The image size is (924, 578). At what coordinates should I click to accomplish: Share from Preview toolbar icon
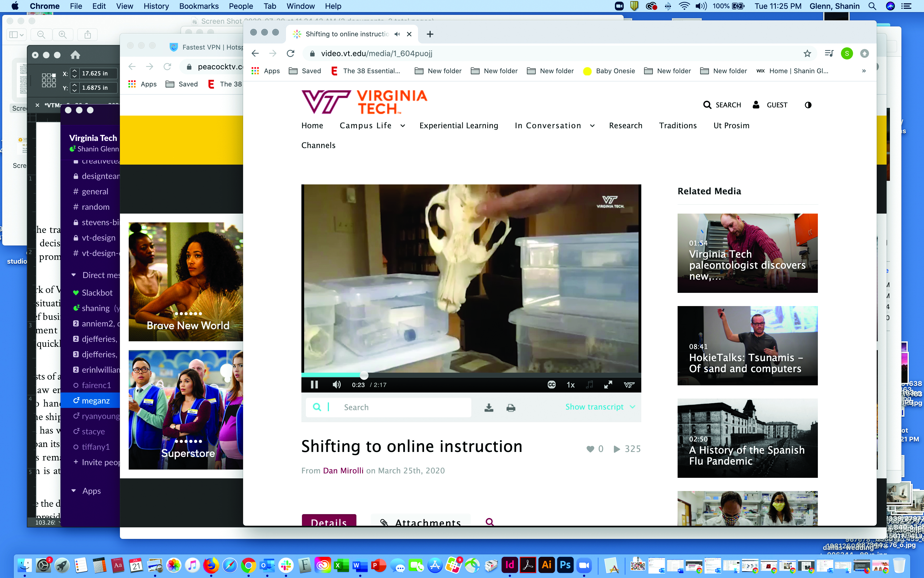(87, 35)
